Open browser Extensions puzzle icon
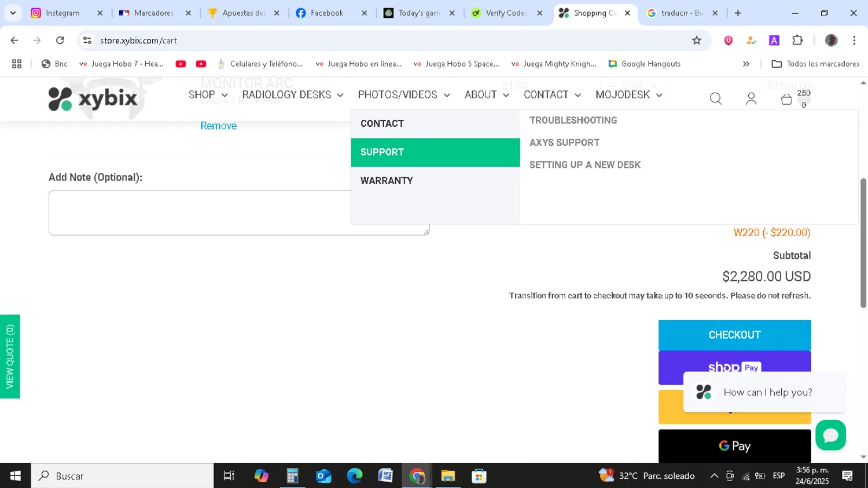Image resolution: width=868 pixels, height=488 pixels. click(x=797, y=41)
